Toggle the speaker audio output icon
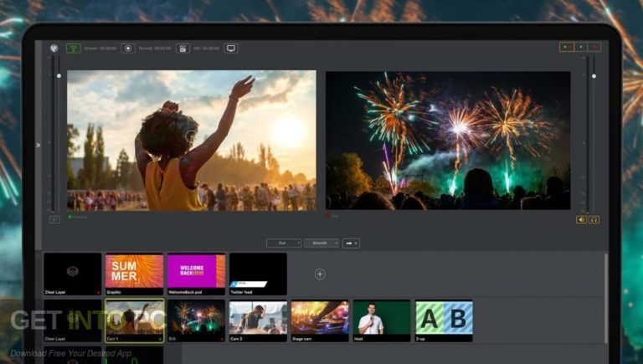Viewport: 643px width, 364px height. click(582, 220)
